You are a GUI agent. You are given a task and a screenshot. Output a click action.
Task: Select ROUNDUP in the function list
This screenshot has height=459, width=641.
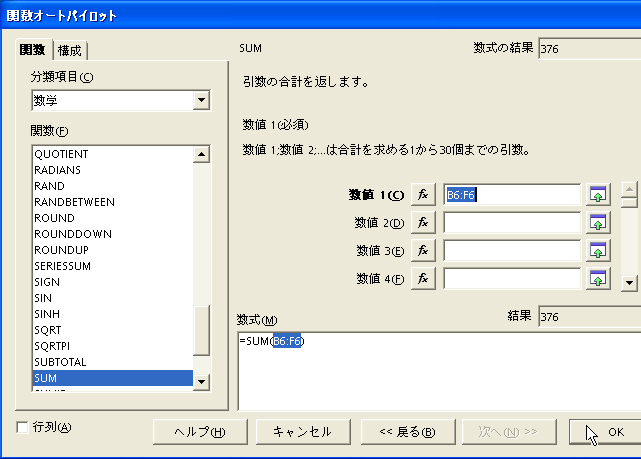pyautogui.click(x=112, y=250)
